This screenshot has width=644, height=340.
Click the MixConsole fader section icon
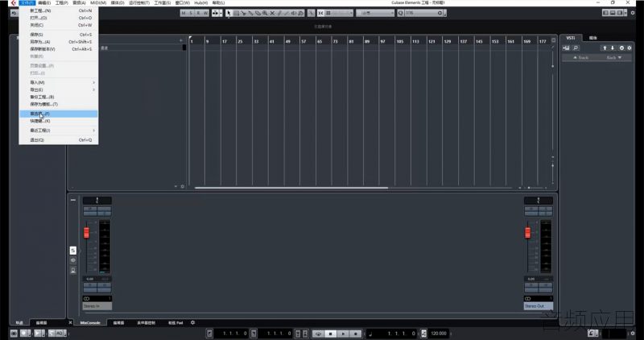[72, 251]
